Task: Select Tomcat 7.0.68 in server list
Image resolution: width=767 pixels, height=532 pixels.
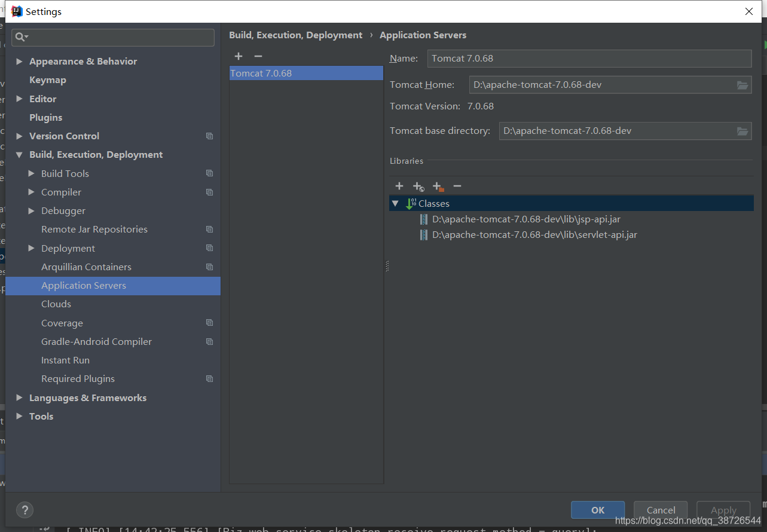Action: point(306,74)
